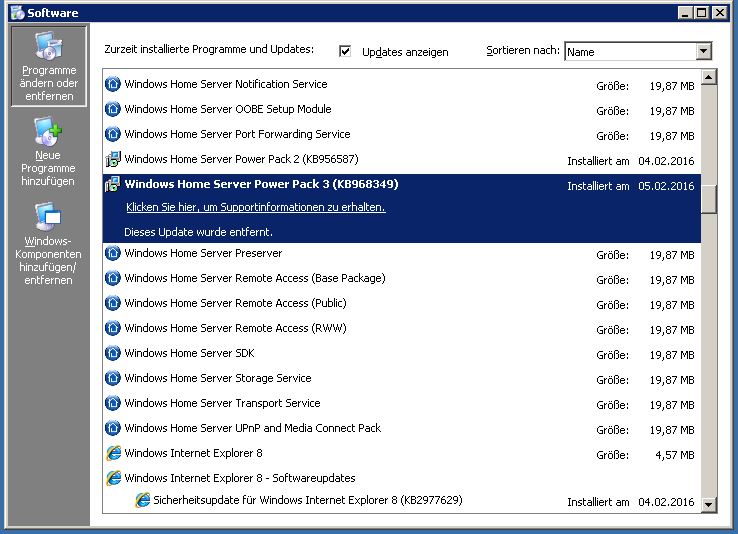Open Neue Programme hinzufügen panel
The height and width of the screenshot is (534, 738).
48,152
